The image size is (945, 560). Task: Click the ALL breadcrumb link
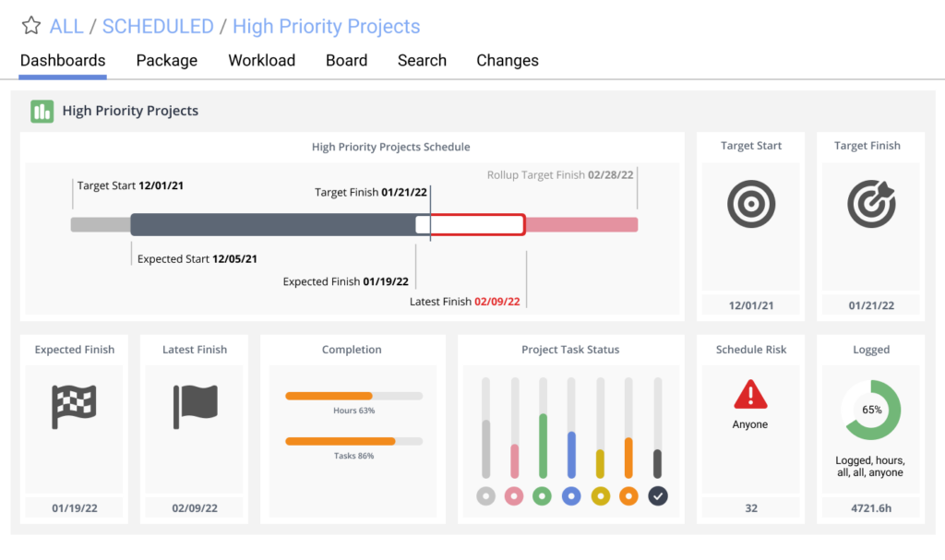coord(66,27)
